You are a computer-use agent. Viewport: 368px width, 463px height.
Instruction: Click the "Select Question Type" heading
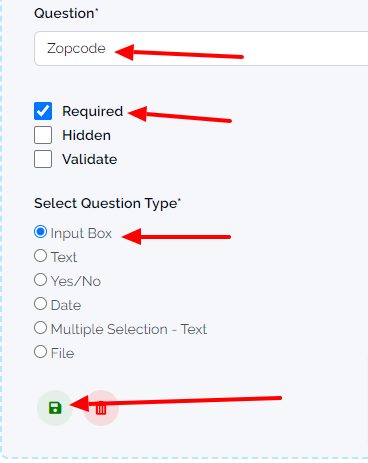105,204
